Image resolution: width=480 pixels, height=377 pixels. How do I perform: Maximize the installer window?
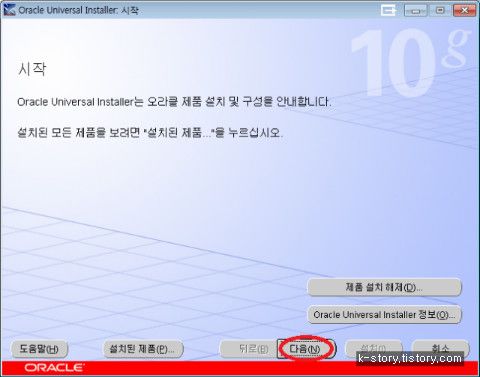[440, 10]
